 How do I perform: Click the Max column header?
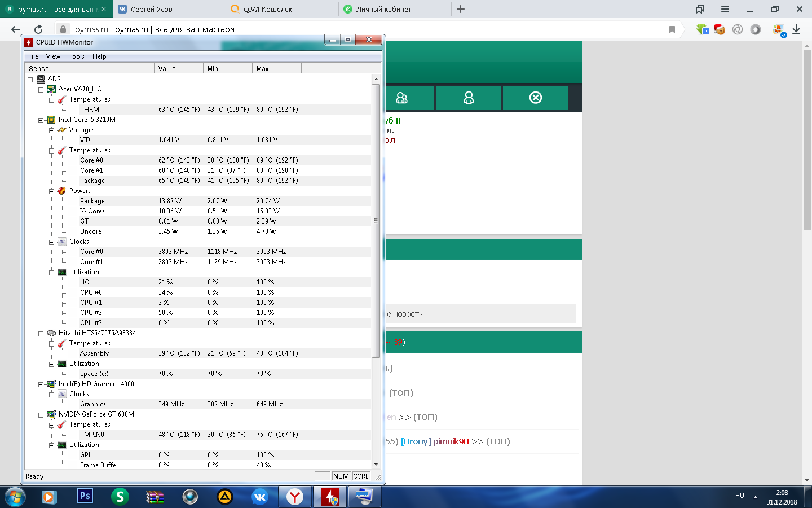[277, 69]
